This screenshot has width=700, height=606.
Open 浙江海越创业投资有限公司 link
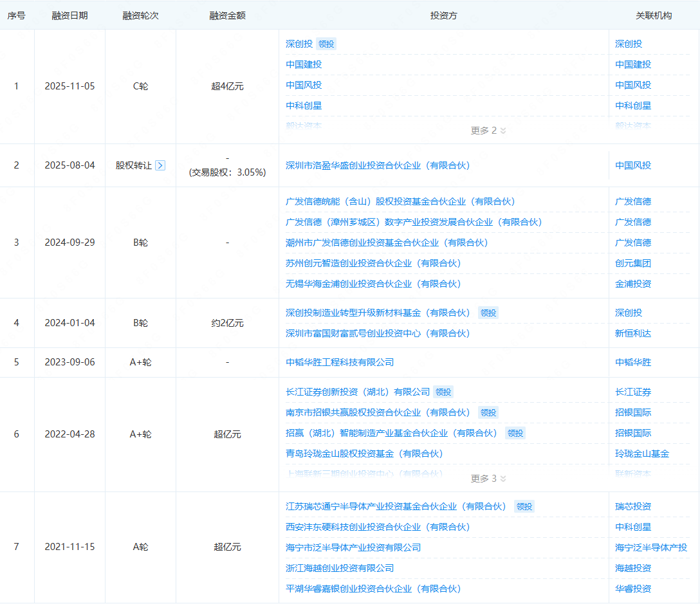click(x=340, y=568)
